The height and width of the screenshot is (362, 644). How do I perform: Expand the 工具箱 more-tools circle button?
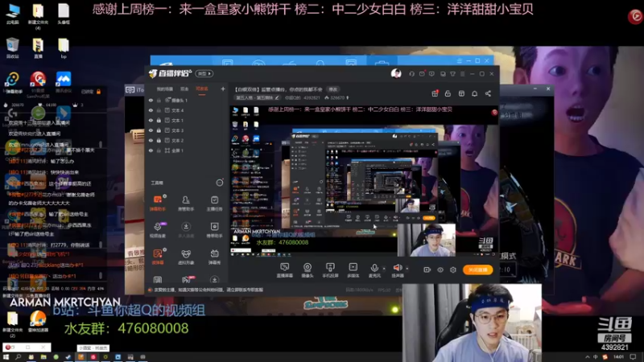220,183
